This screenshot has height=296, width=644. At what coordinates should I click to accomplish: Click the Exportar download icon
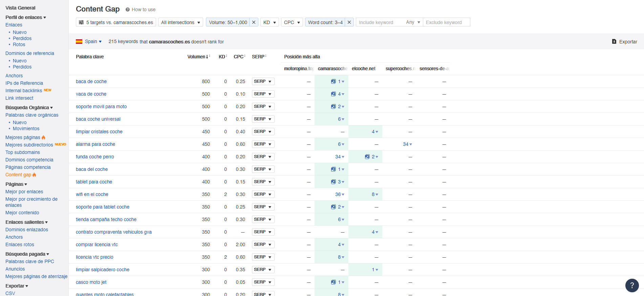[x=614, y=42]
